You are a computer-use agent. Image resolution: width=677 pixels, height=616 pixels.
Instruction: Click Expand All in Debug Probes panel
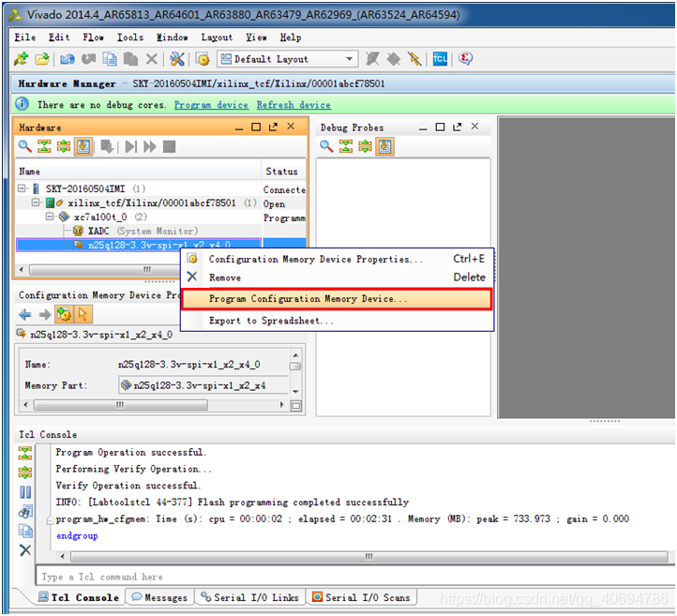(x=365, y=146)
